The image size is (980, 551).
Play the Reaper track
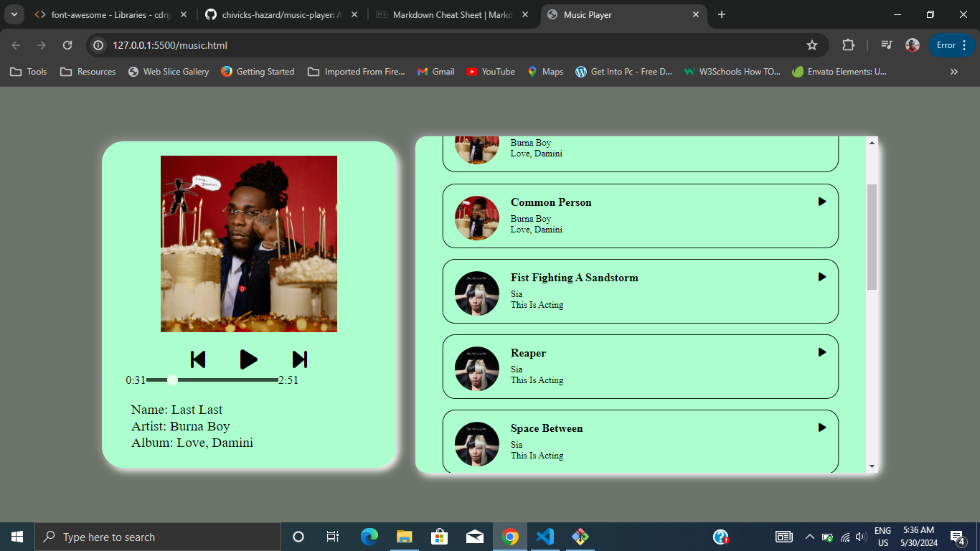point(822,352)
